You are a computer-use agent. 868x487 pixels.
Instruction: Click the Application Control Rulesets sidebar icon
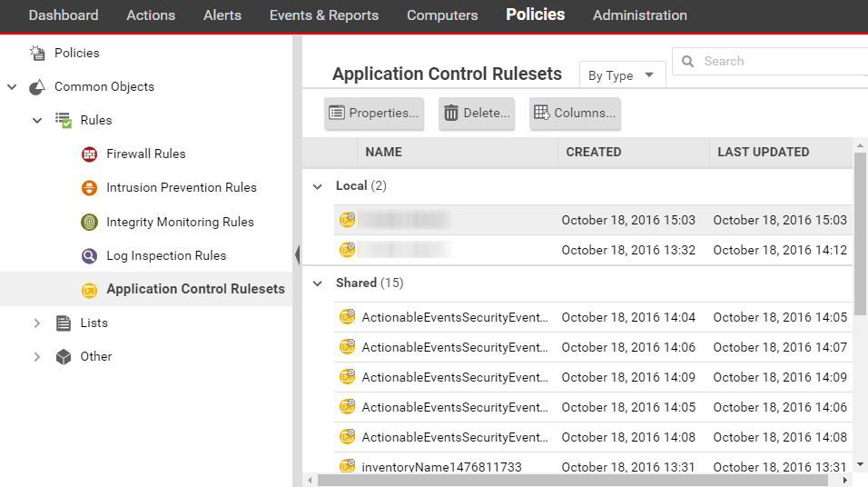click(x=89, y=290)
